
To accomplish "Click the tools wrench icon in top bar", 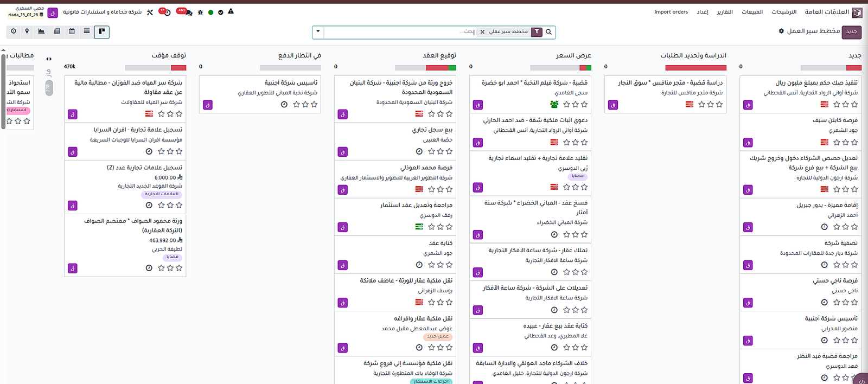I will 150,12.
